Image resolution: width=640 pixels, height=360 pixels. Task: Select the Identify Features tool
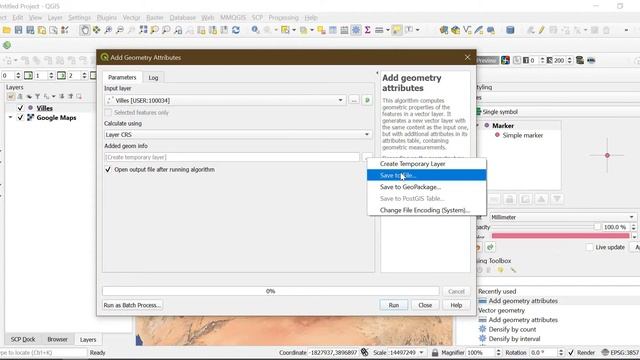[x=256, y=30]
